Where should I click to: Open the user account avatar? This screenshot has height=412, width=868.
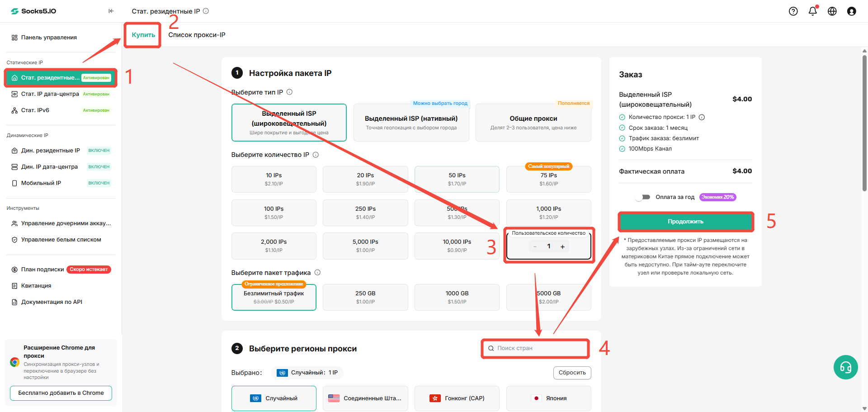click(x=851, y=11)
